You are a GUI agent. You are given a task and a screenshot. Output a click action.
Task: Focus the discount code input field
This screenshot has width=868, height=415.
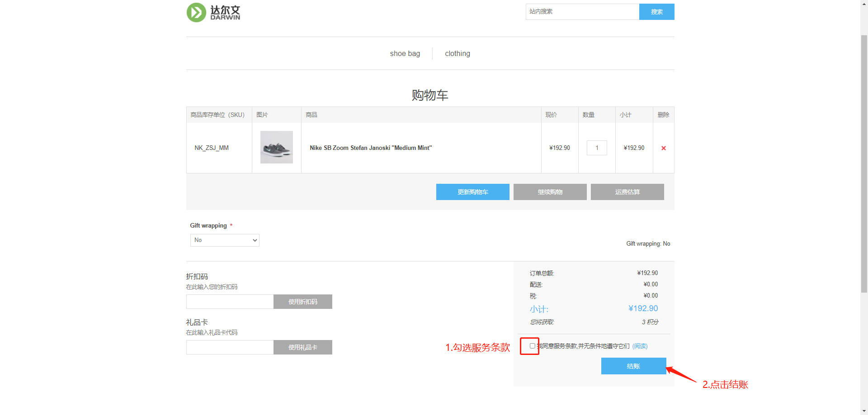click(230, 302)
